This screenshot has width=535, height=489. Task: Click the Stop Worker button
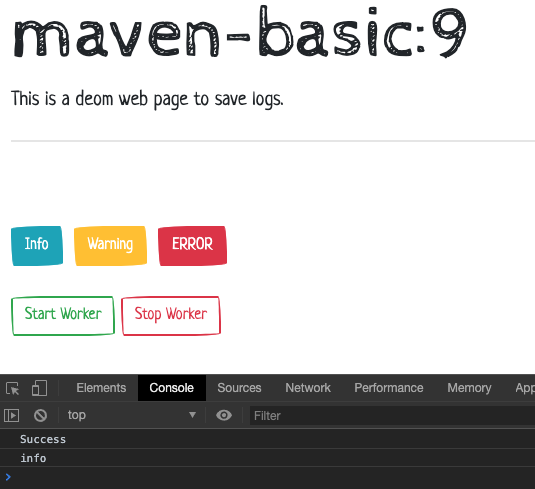point(171,316)
